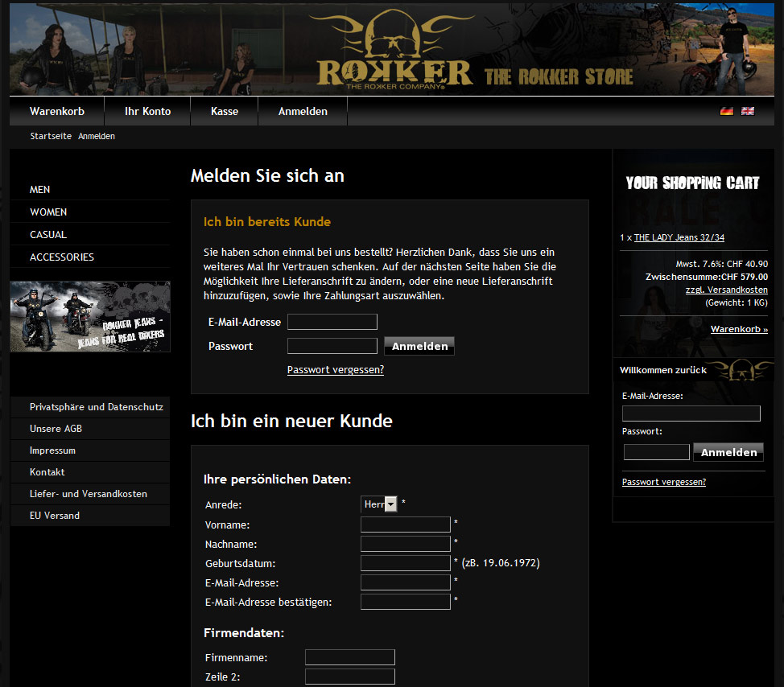Click Anmelden breadcrumb link

click(x=97, y=136)
